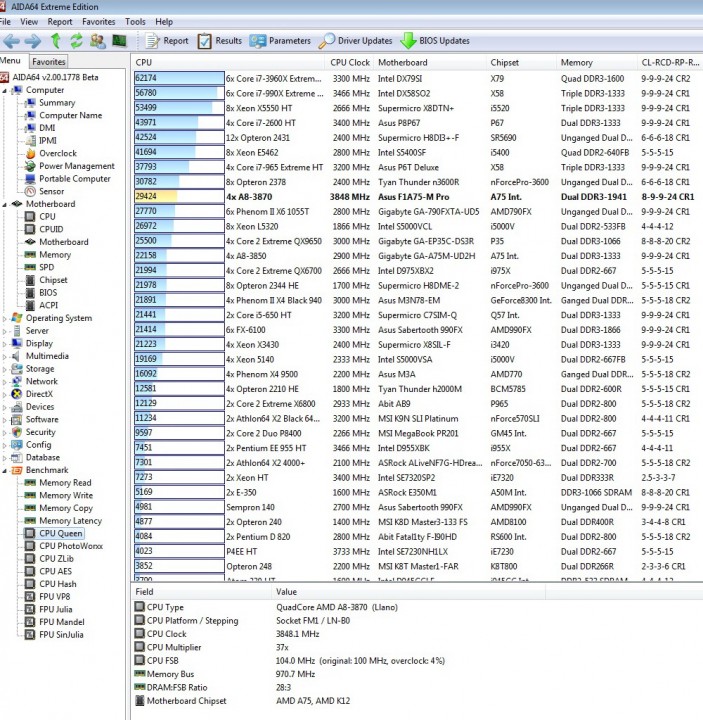The width and height of the screenshot is (703, 720).
Task: Open benchmark Parameters
Action: [280, 41]
